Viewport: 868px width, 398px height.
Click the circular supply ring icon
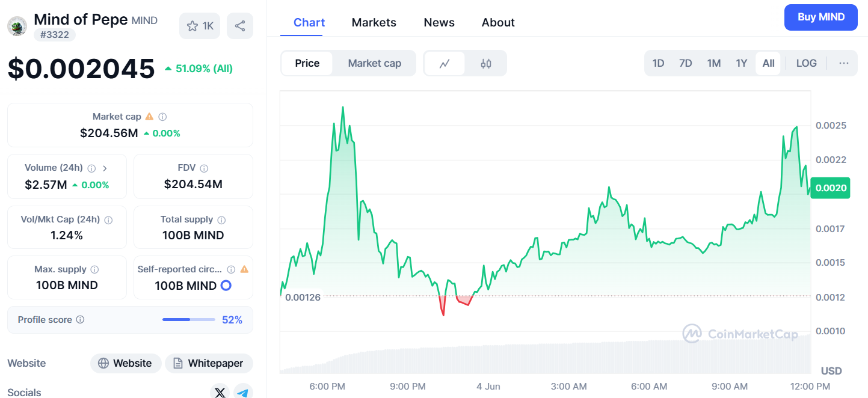(226, 286)
